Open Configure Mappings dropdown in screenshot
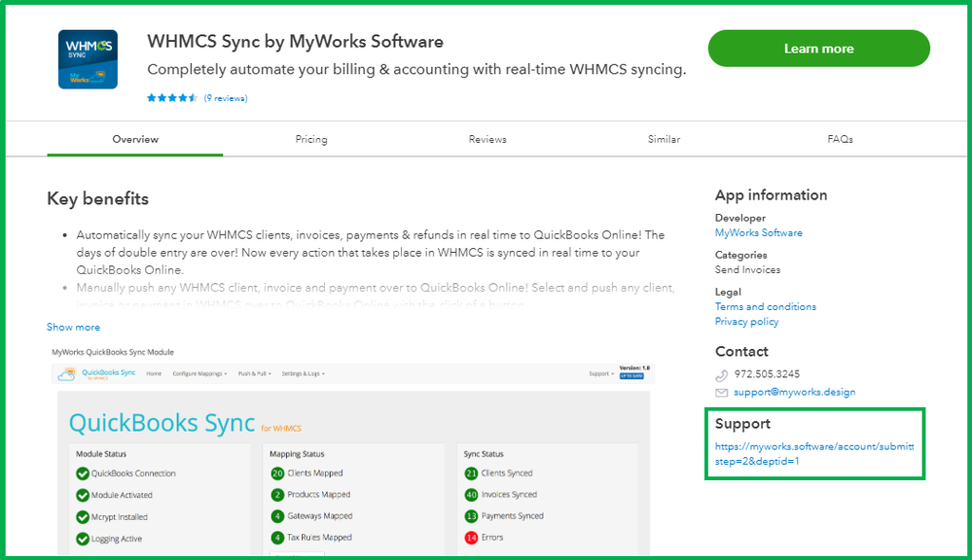The height and width of the screenshot is (560, 972). pyautogui.click(x=199, y=373)
